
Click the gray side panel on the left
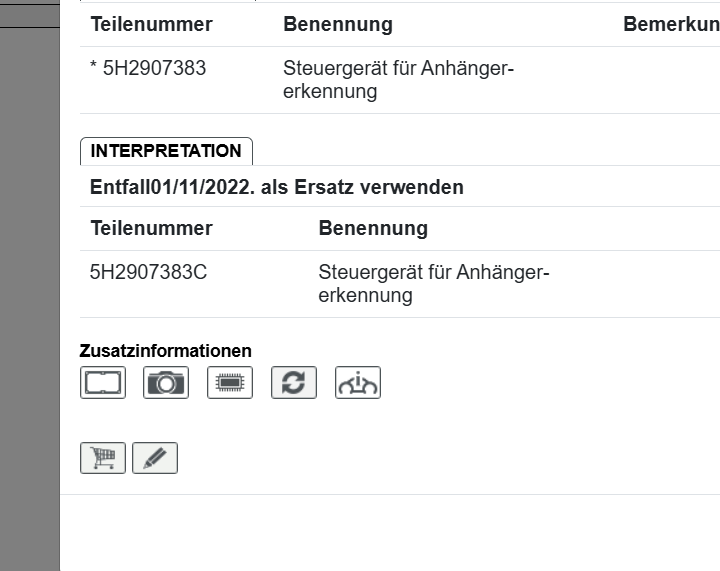30,300
